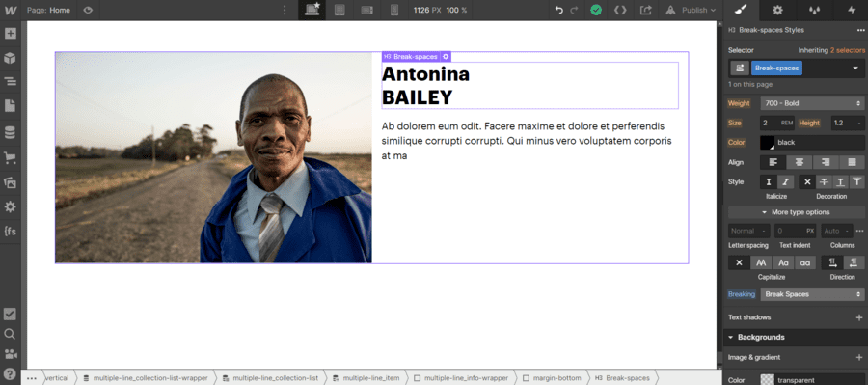The height and width of the screenshot is (385, 868).
Task: Switch to Tablet breakpoint
Action: (339, 10)
